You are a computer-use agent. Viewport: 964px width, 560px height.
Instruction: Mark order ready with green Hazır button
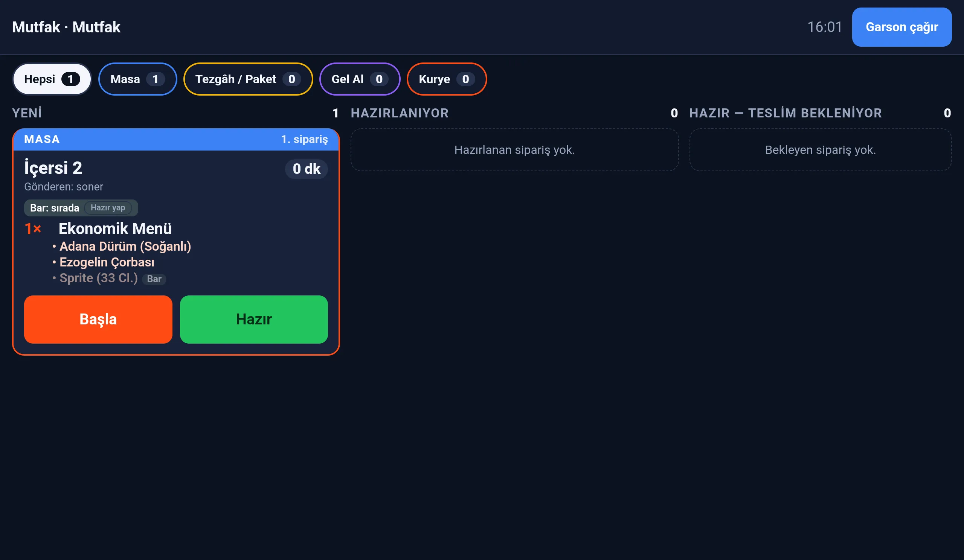tap(254, 320)
